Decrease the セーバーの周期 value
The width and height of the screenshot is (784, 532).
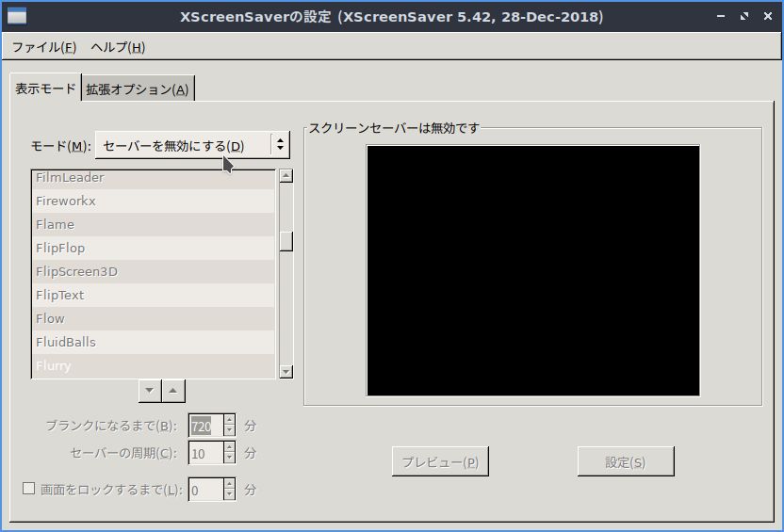(230, 459)
